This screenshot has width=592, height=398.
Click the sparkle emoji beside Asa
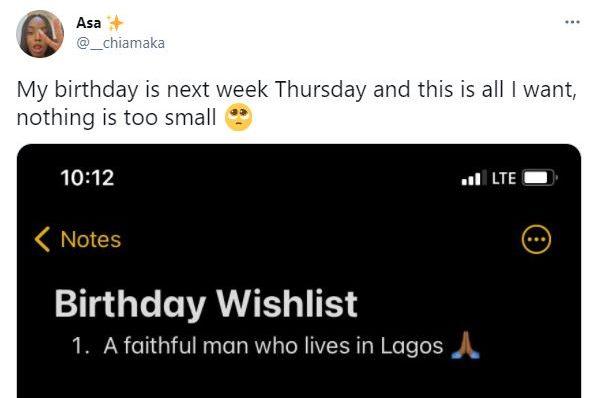click(x=115, y=23)
